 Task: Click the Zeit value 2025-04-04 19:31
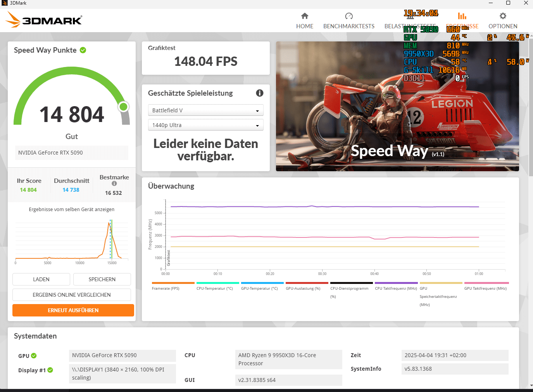[455, 355]
